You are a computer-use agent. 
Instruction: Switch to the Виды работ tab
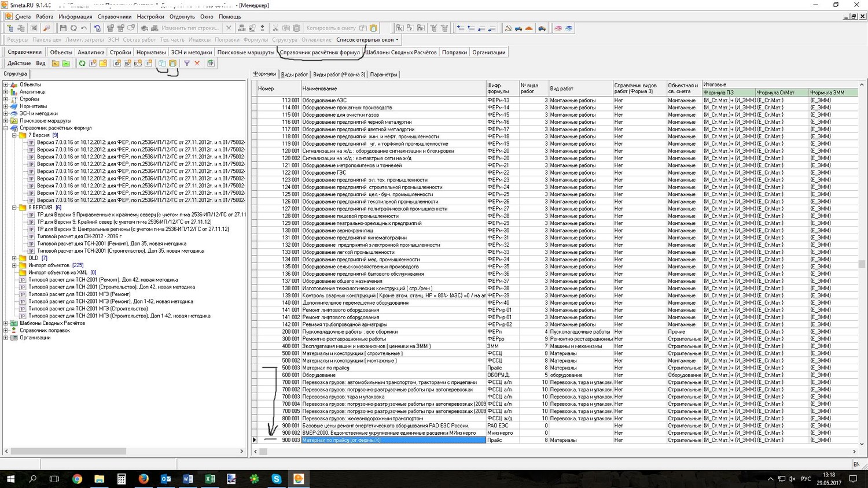pos(294,75)
